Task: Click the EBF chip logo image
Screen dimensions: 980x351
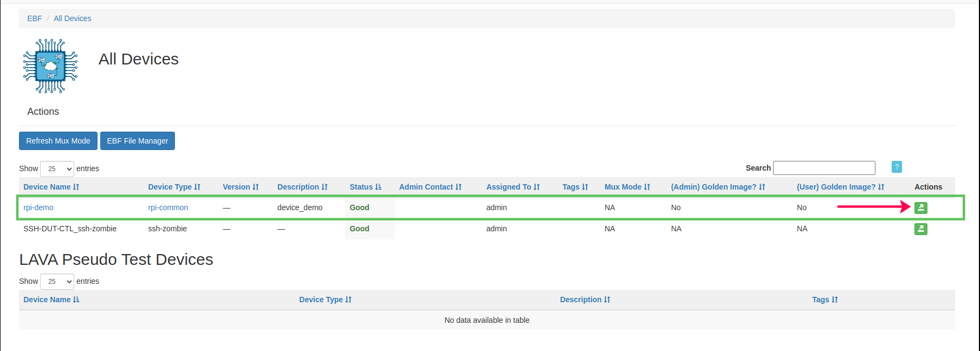Action: 50,66
